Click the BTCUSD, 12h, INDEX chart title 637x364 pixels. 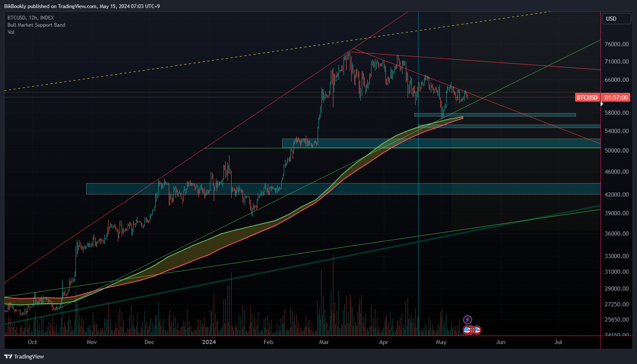tap(31, 18)
